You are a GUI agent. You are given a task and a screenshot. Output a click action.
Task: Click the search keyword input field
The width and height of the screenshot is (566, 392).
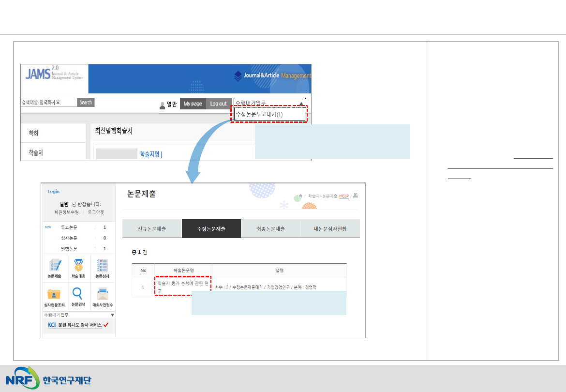[x=48, y=103]
